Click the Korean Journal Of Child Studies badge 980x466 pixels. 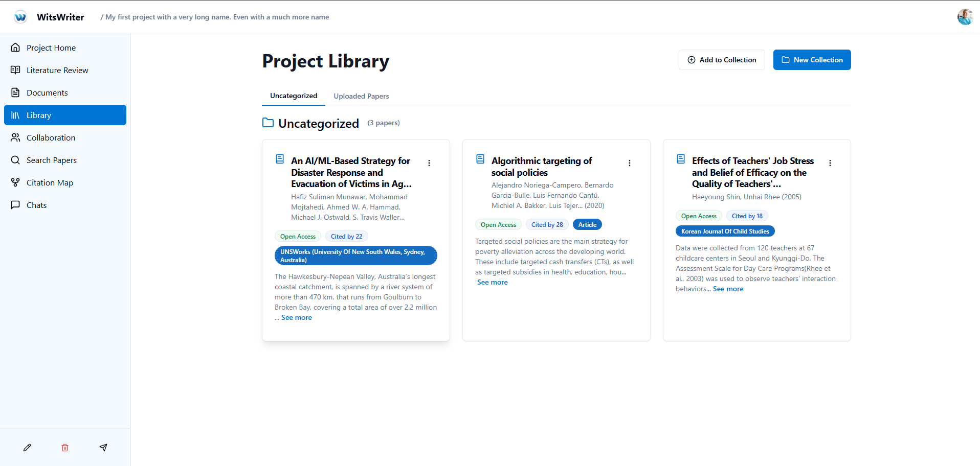725,231
